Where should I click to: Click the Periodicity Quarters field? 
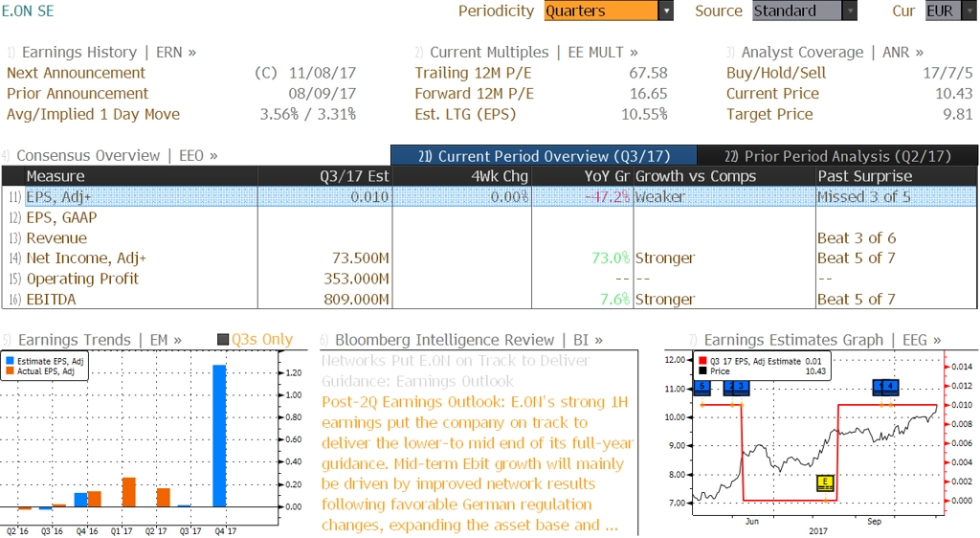(x=601, y=11)
